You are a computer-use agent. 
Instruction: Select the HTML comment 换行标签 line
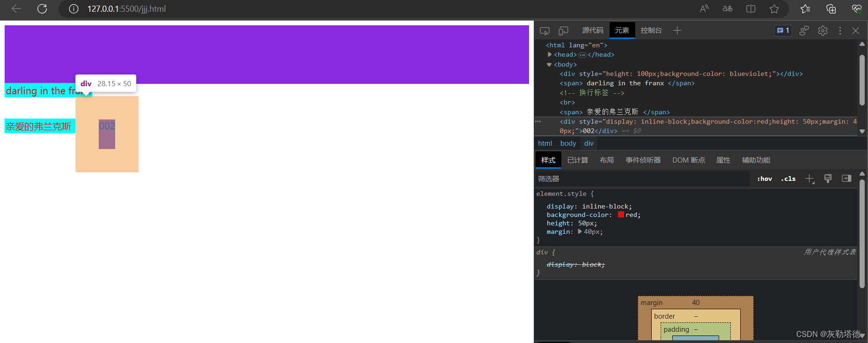[592, 93]
